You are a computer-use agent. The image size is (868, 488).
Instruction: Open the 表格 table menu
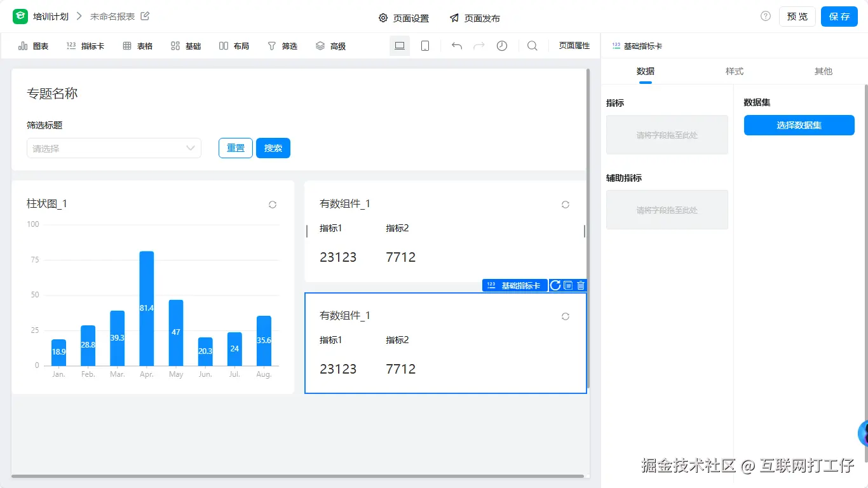point(137,46)
